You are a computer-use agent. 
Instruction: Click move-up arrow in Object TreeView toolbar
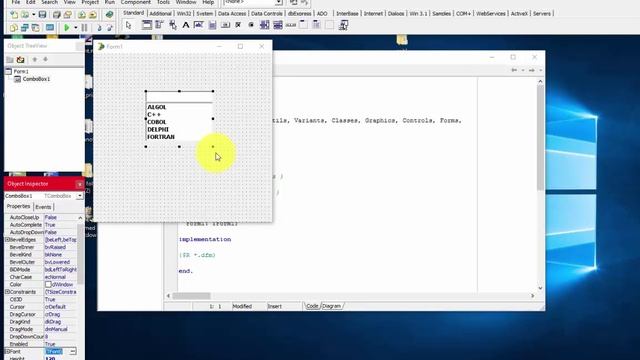(35, 60)
